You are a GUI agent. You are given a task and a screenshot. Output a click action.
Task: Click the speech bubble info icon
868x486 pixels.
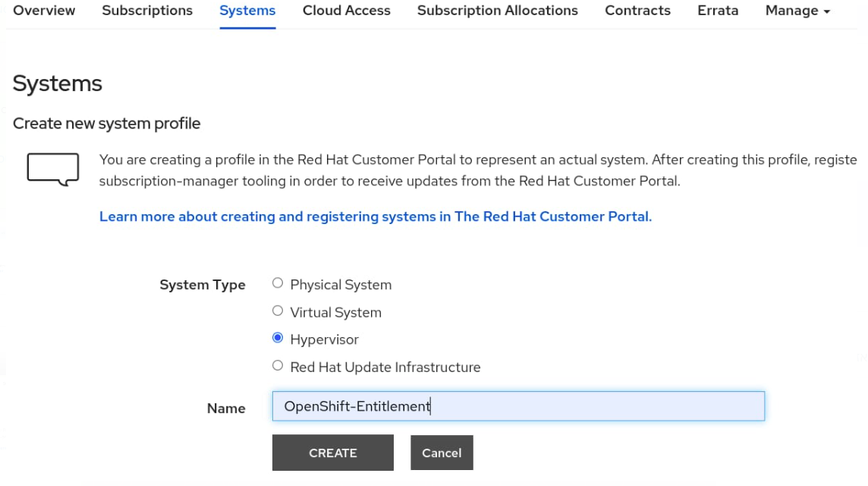[x=53, y=169]
